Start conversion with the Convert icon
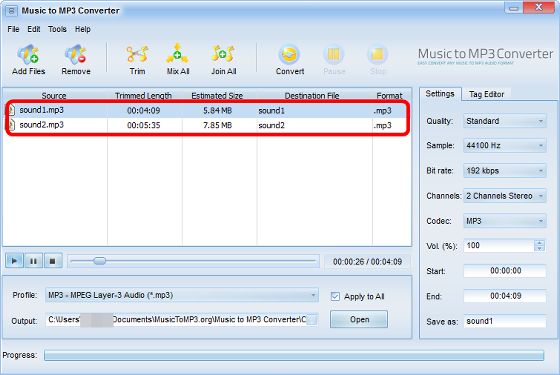560x375 pixels. [289, 55]
